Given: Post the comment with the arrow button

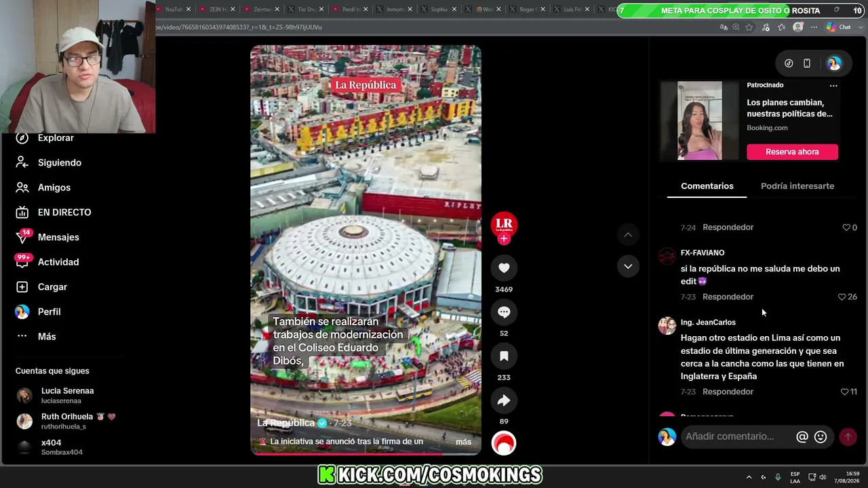Looking at the screenshot, I should click(x=848, y=437).
